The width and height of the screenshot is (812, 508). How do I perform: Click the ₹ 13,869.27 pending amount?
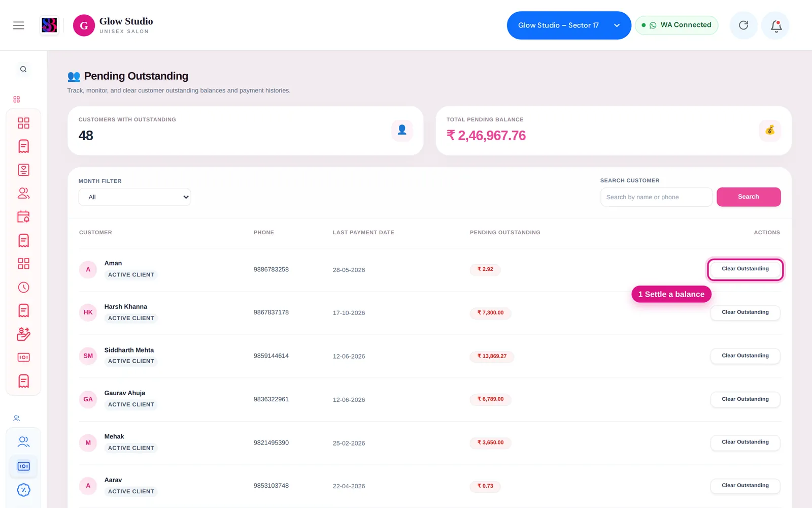tap(492, 356)
